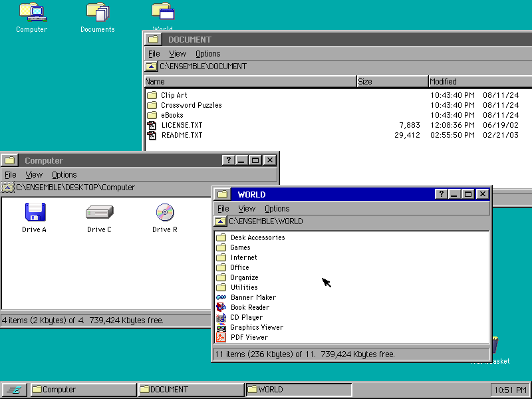Click C:\ENSEMBLE\WORLD path text
Viewport: 532px width, 399px height.
265,221
